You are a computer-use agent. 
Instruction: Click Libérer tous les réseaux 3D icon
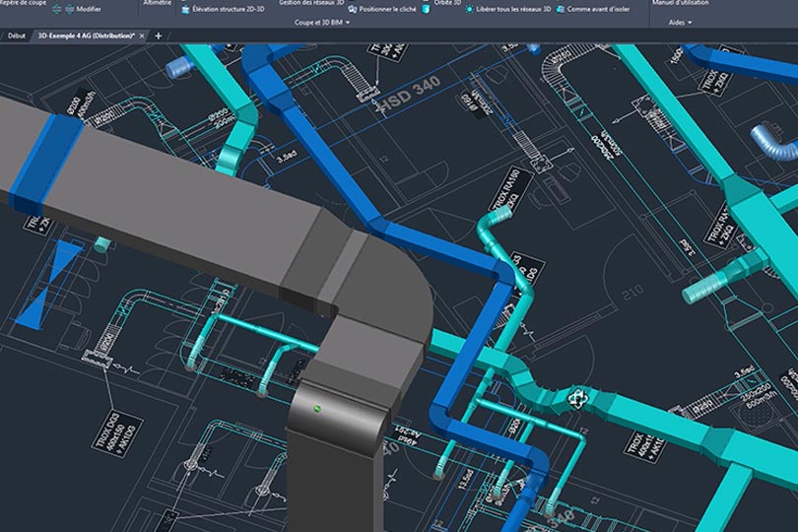pos(467,9)
